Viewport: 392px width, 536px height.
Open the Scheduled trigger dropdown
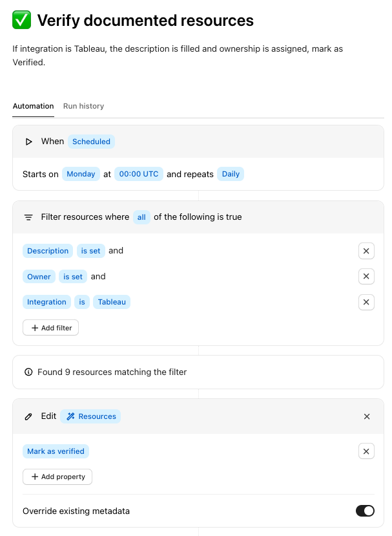pos(91,142)
